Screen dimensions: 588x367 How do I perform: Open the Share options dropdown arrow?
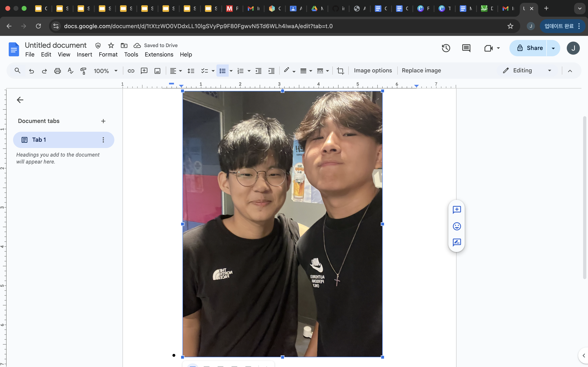click(553, 48)
